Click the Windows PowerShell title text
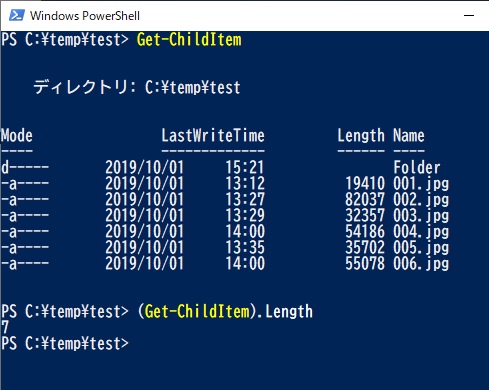Viewport: 489px width, 390px height. 85,16
